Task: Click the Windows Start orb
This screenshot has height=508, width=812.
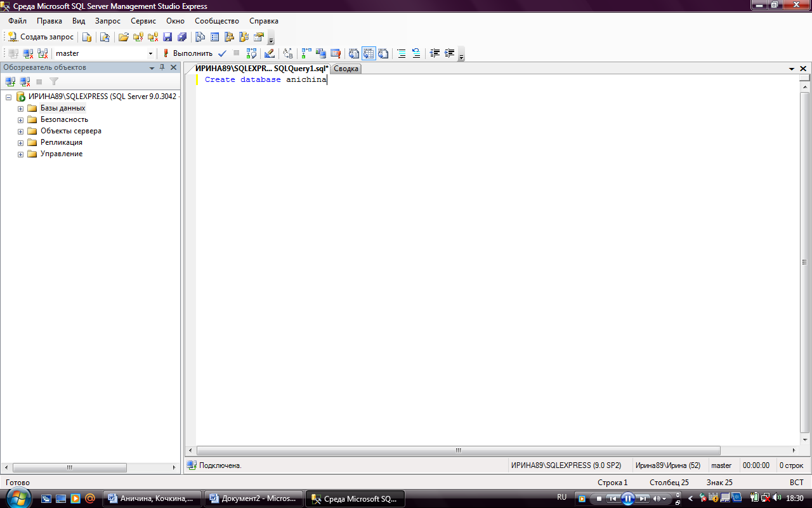Action: [18, 498]
